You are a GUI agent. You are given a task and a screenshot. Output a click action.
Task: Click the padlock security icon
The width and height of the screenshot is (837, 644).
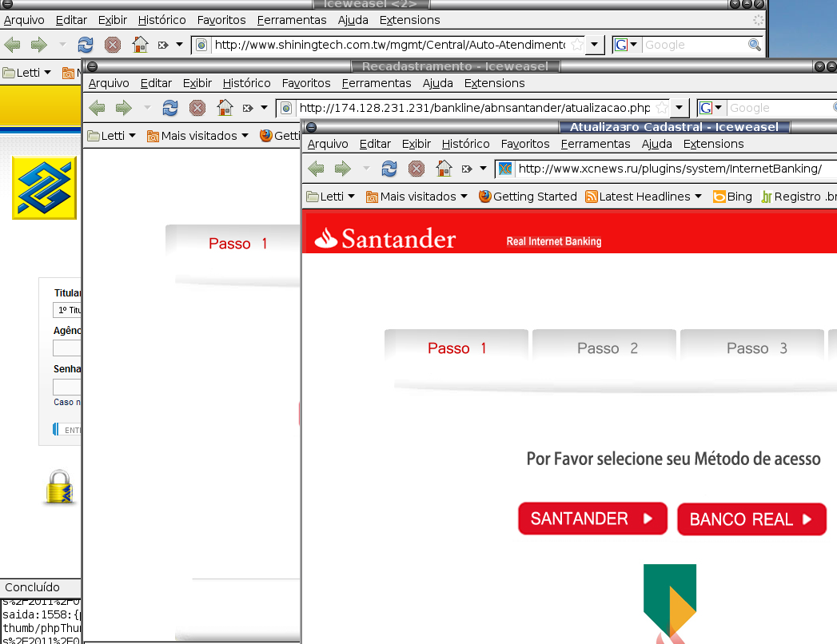59,487
